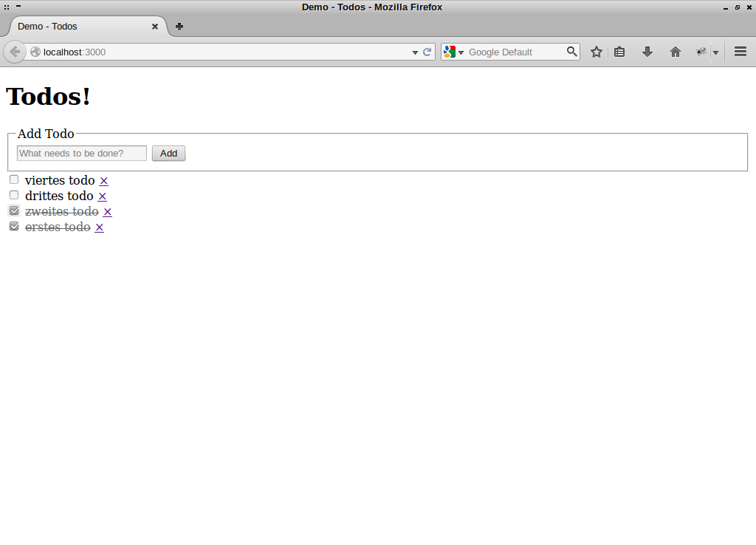Screen dimensions: 756x545
Task: Click the site identity globe icon
Action: pos(35,52)
